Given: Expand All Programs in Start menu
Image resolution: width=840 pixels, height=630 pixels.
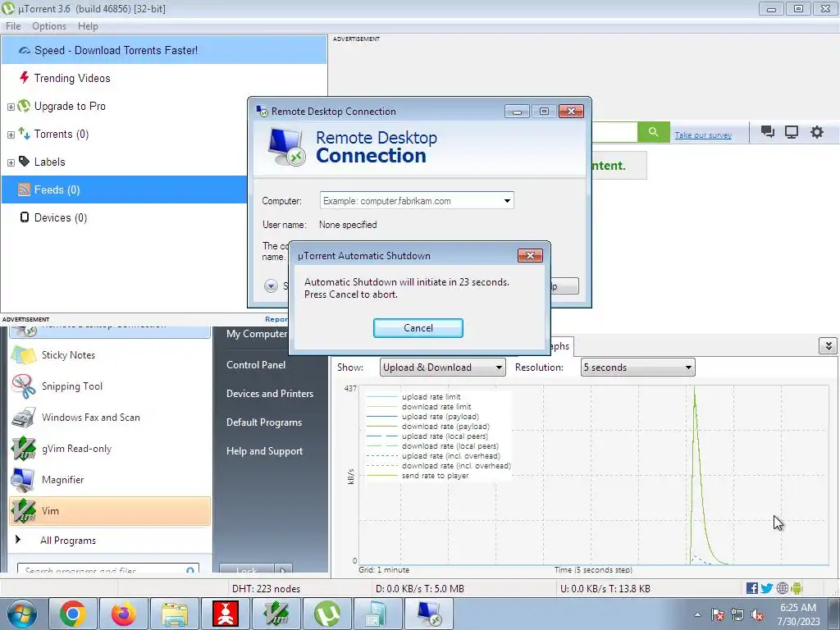Looking at the screenshot, I should (110, 541).
